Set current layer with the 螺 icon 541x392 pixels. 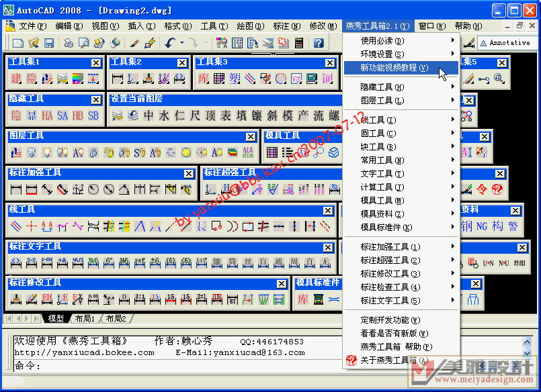pyautogui.click(x=334, y=115)
